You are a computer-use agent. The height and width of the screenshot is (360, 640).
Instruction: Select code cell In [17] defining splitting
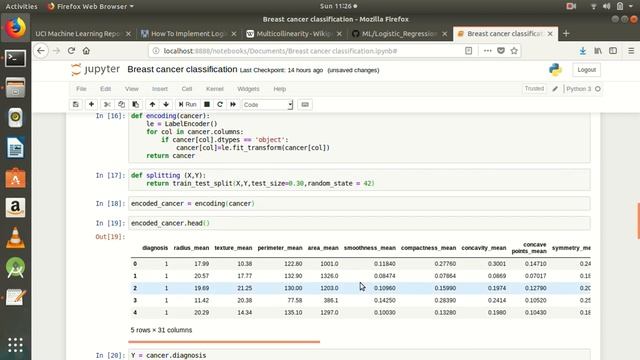(359, 180)
